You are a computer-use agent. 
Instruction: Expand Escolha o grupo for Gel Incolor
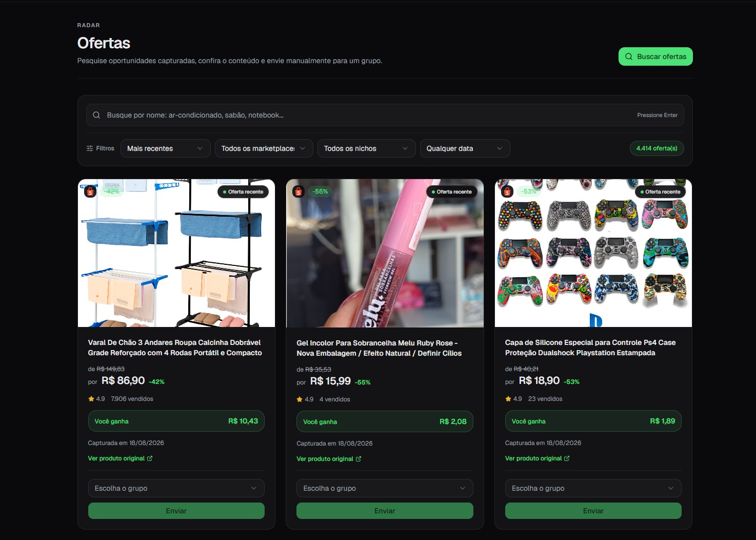tap(385, 488)
